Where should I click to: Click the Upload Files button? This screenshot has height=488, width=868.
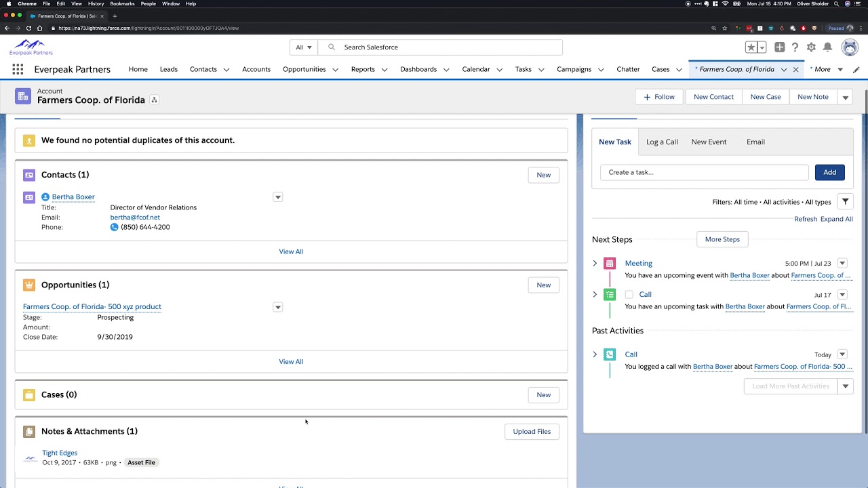(532, 432)
